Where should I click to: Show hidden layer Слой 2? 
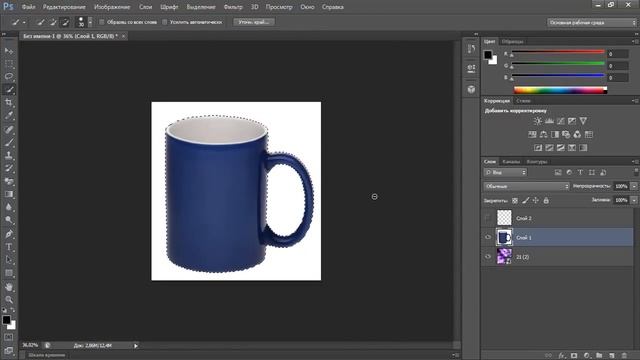[488, 218]
